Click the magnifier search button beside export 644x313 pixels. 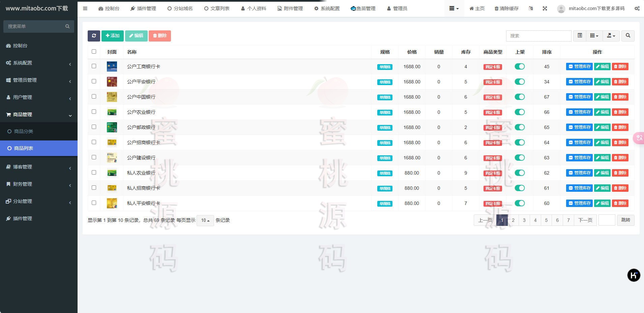click(627, 36)
